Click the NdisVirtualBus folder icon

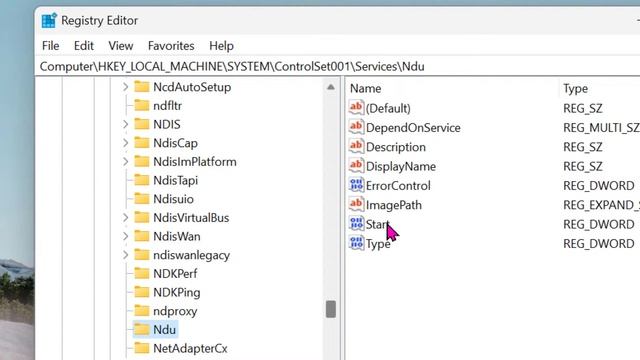tap(142, 217)
